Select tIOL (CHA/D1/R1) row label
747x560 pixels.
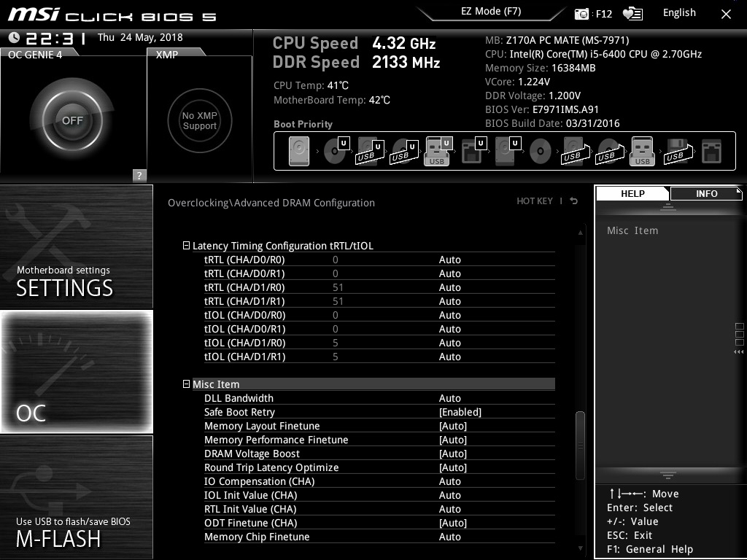tap(245, 356)
